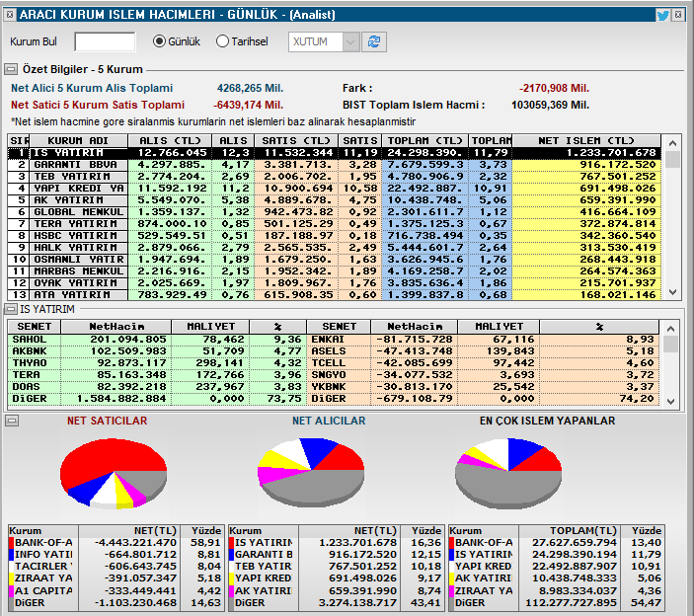
Task: Click the 4268,265 Mil. purchase total value
Action: point(250,88)
